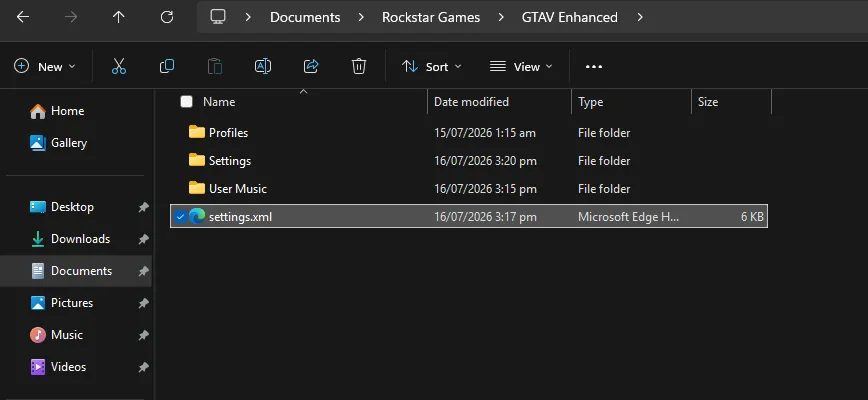Share the selected file icon
The height and width of the screenshot is (400, 868).
pos(311,66)
